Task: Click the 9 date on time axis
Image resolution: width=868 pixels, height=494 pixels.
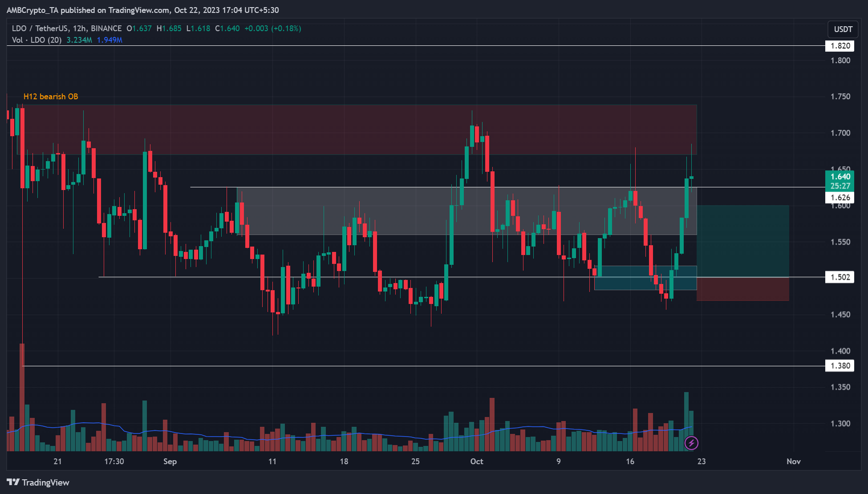Action: click(559, 462)
